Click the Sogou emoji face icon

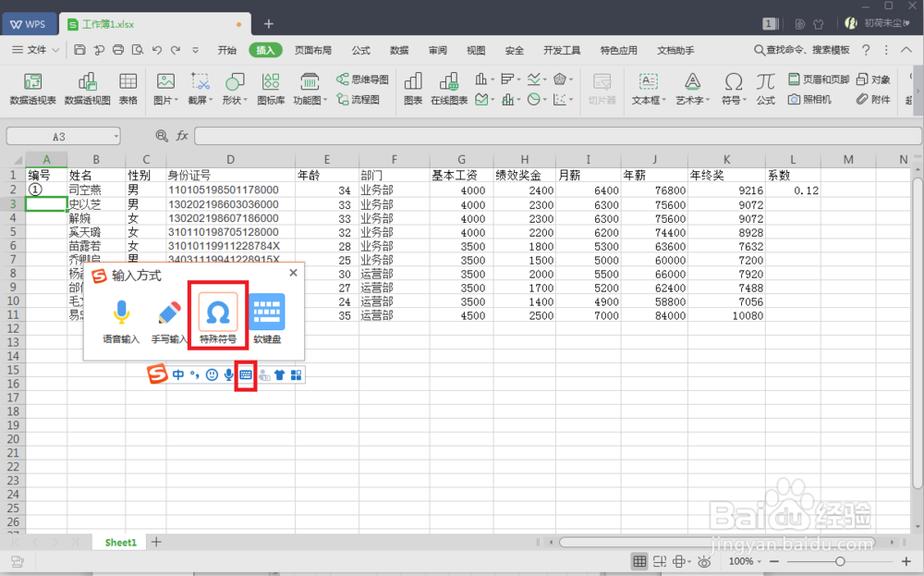(210, 374)
